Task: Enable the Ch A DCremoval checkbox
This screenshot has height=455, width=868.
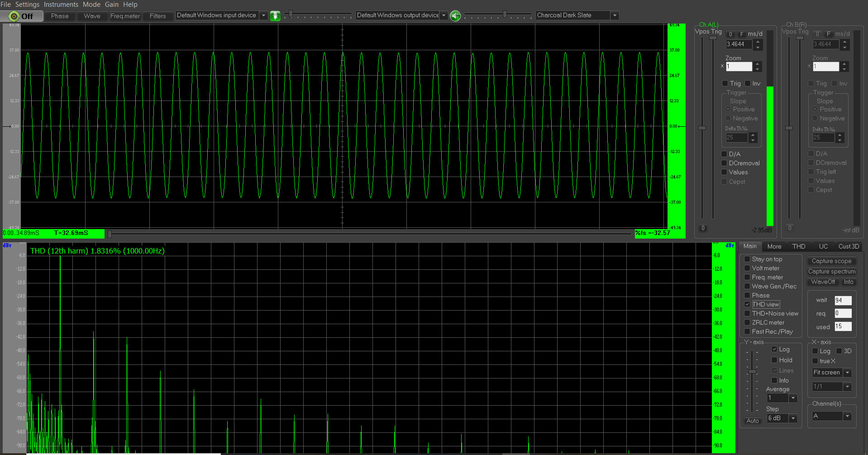Action: point(724,163)
